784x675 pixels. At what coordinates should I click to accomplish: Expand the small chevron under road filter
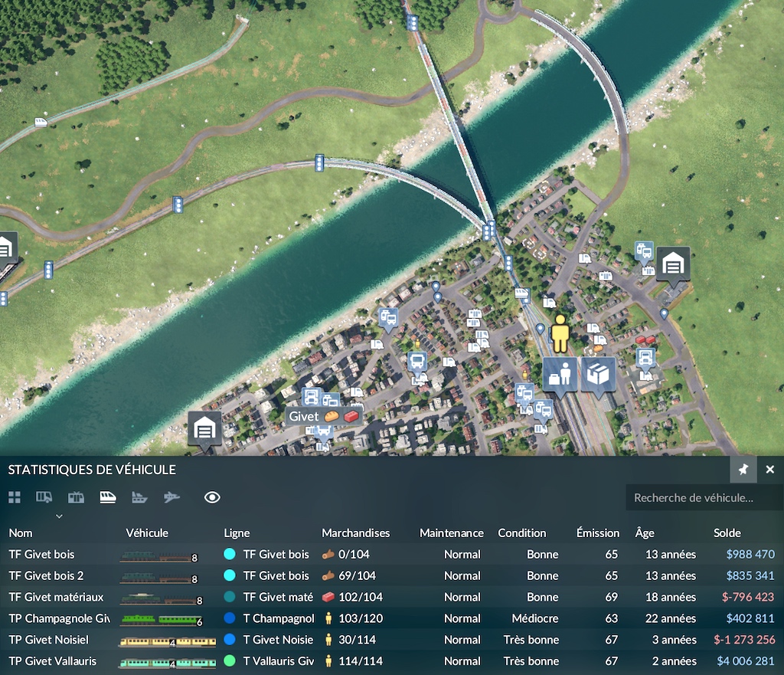coord(59,516)
